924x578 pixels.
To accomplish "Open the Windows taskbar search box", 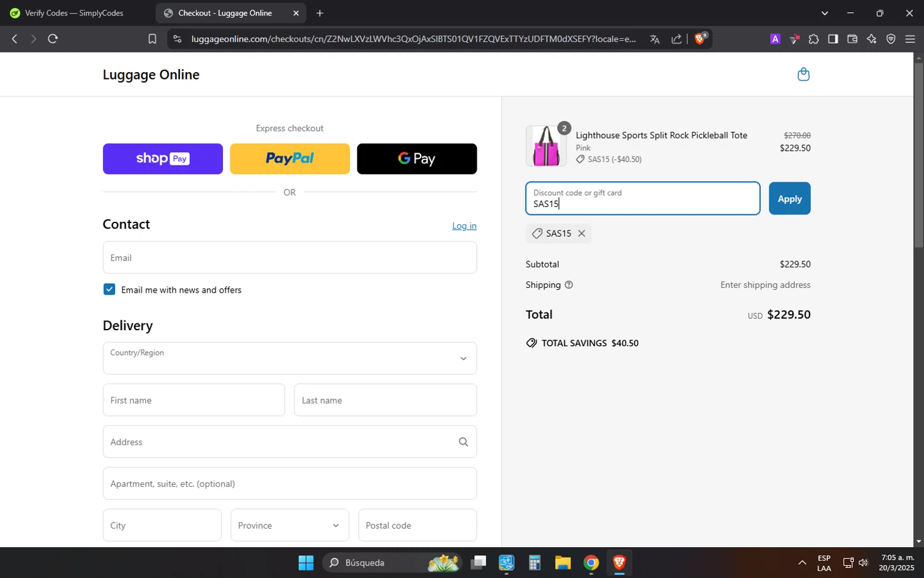I will point(392,563).
